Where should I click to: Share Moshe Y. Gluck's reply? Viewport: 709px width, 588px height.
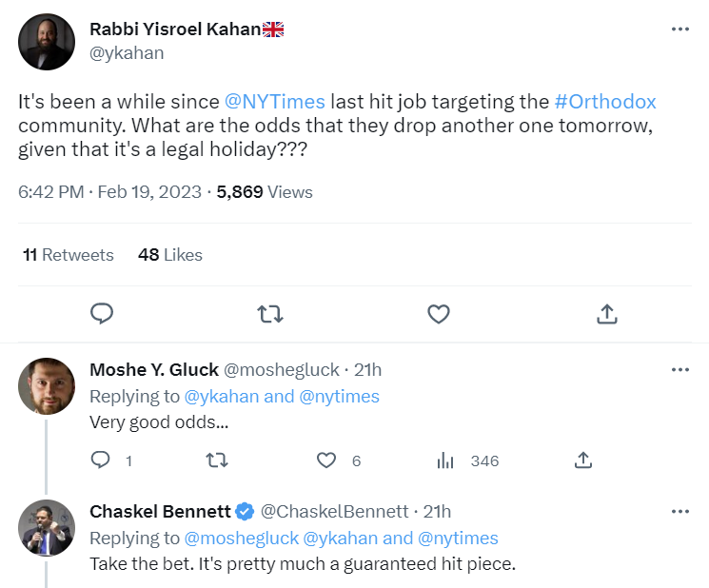coord(584,461)
